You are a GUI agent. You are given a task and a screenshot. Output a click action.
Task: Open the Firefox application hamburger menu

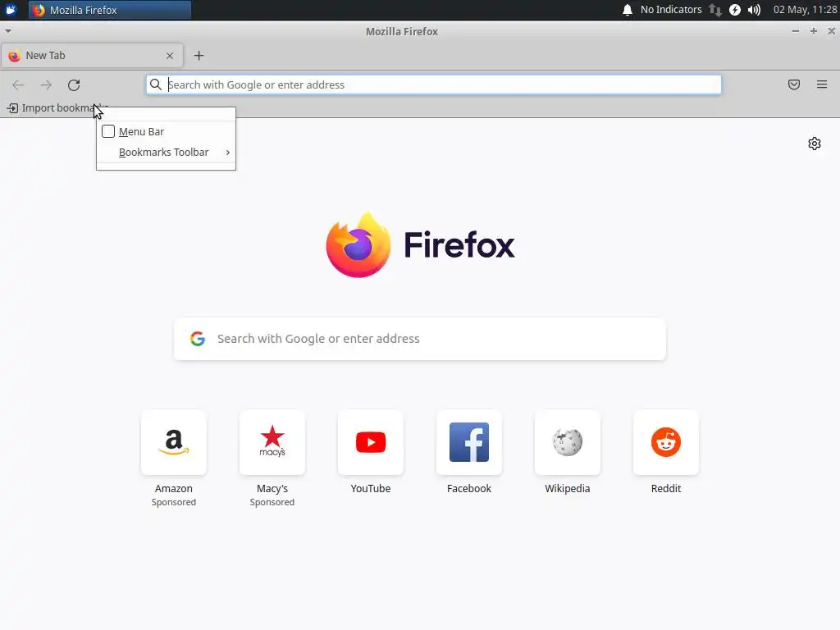822,84
